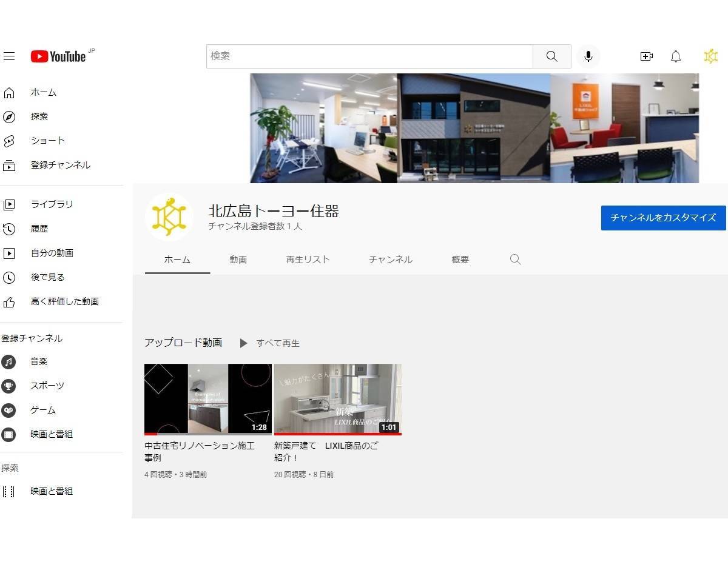Click the 履歴 history icon
The width and height of the screenshot is (728, 570).
click(x=9, y=229)
